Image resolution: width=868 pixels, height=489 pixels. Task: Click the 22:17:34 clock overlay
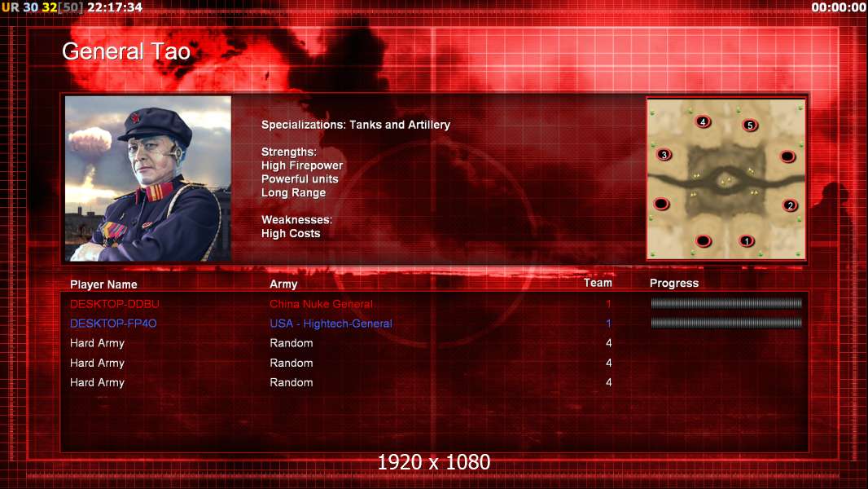click(x=115, y=7)
